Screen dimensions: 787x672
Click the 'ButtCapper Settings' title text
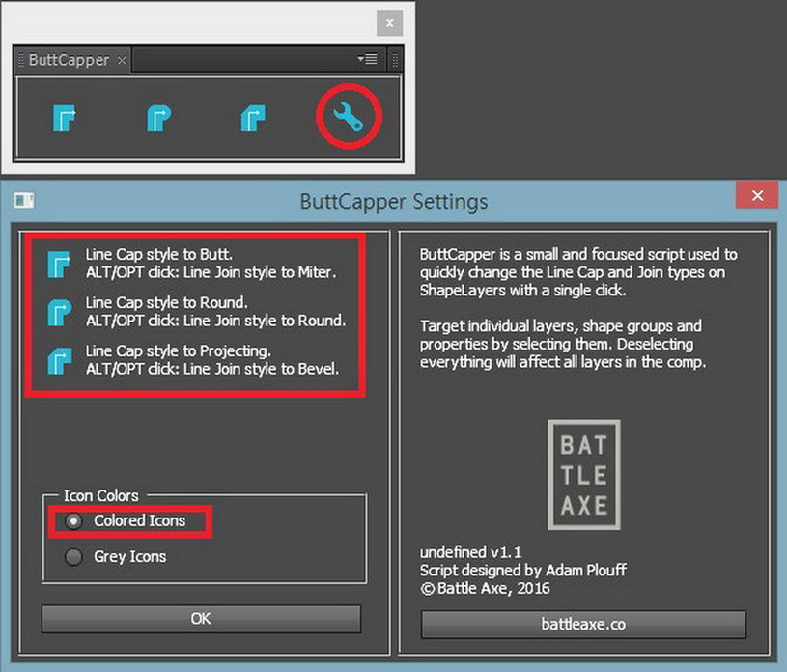pos(394,202)
